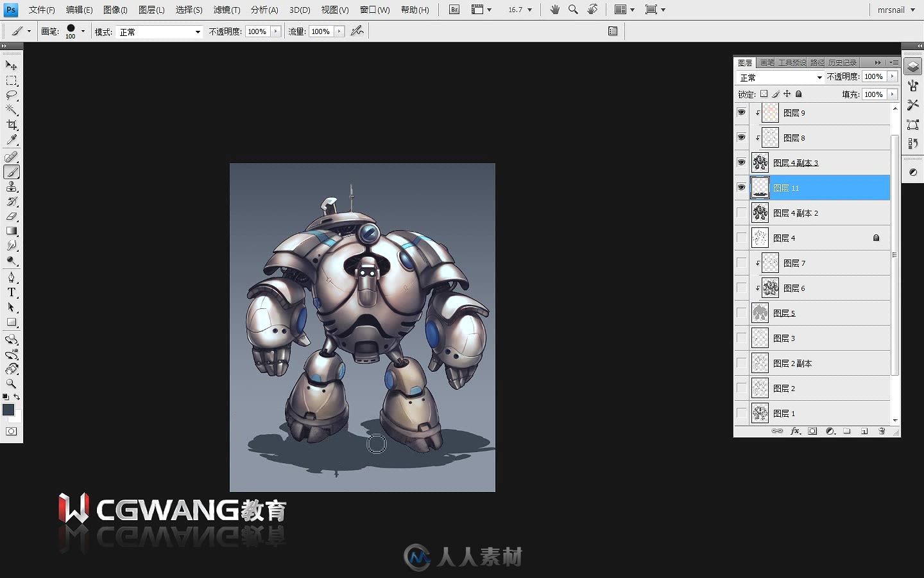
Task: Open the layer 填充 fill slider arrow
Action: point(893,94)
